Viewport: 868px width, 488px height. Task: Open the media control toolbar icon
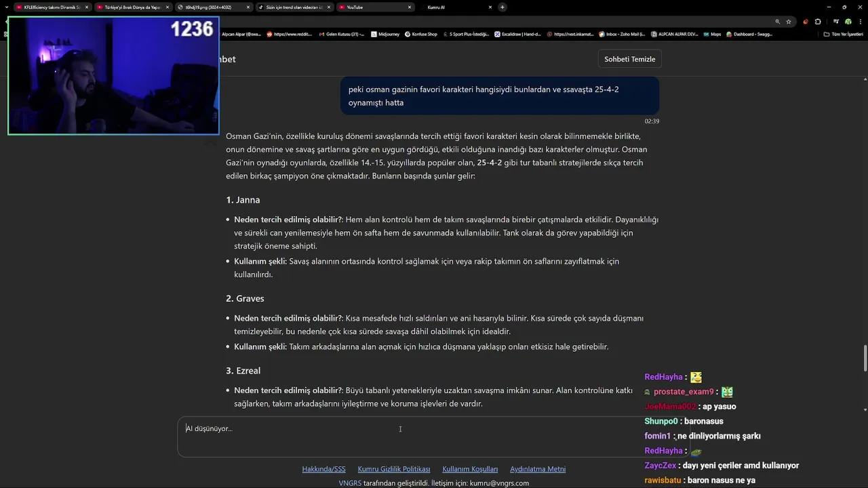click(x=836, y=21)
